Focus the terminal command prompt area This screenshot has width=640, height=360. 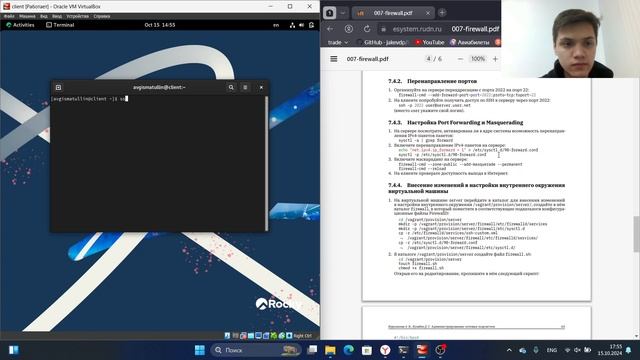coord(158,163)
